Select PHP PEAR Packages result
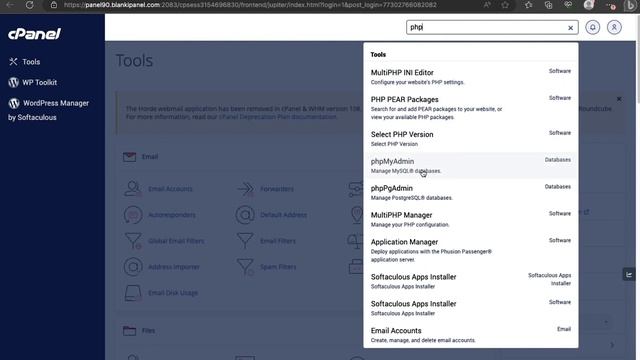Screen dimensions: 640x360 [471, 108]
